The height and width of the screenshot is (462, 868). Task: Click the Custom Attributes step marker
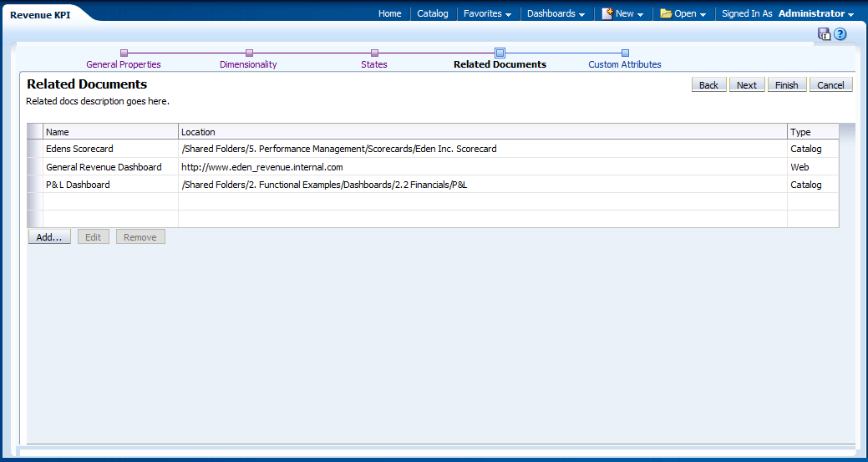click(625, 53)
